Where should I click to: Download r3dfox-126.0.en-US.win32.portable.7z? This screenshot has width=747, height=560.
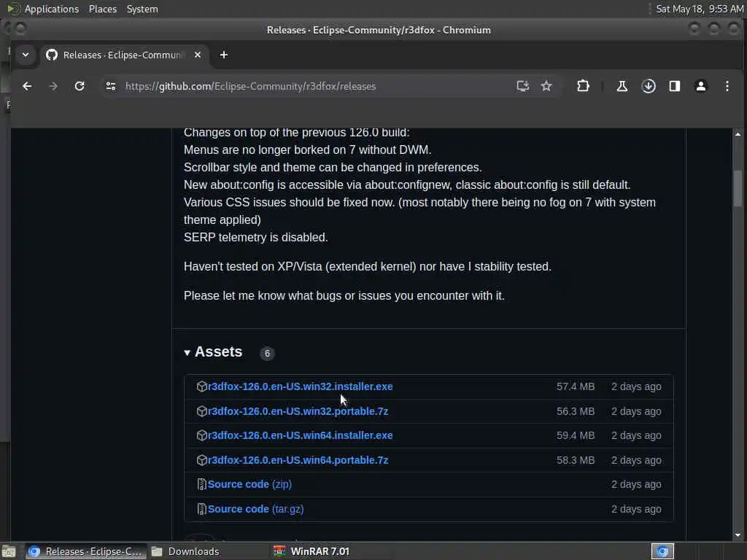[x=298, y=411]
